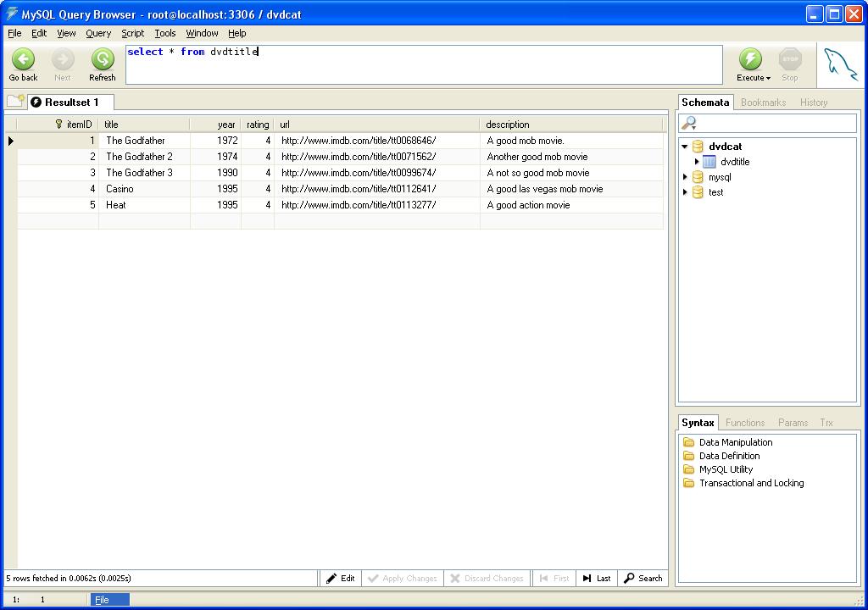This screenshot has width=868, height=610.
Task: Switch to the Functions tab
Action: [745, 423]
